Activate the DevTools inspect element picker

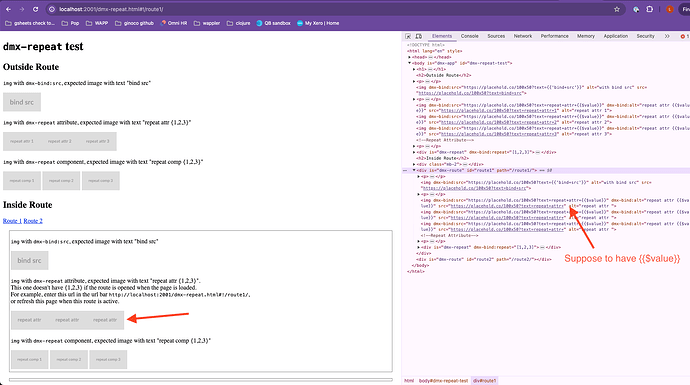[408, 36]
